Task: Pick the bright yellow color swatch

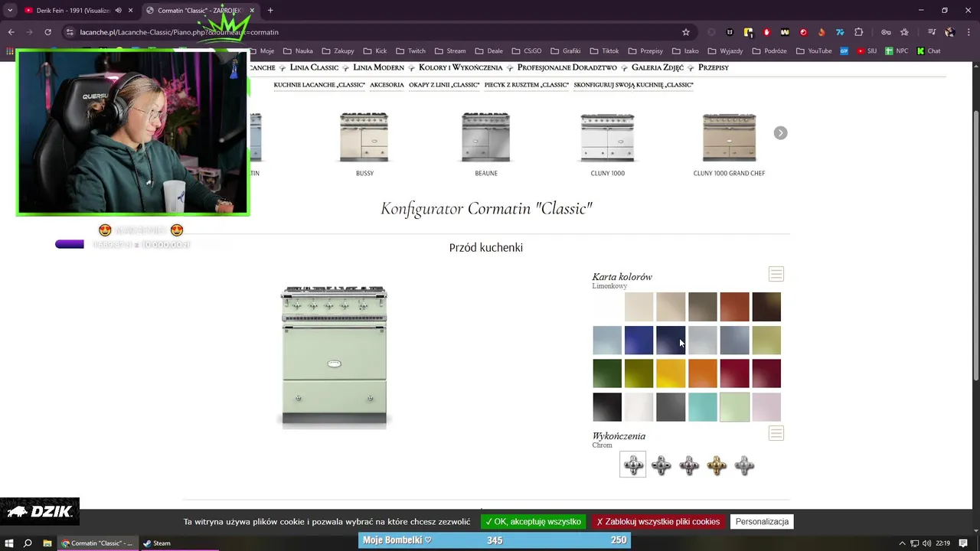Action: 671,373
